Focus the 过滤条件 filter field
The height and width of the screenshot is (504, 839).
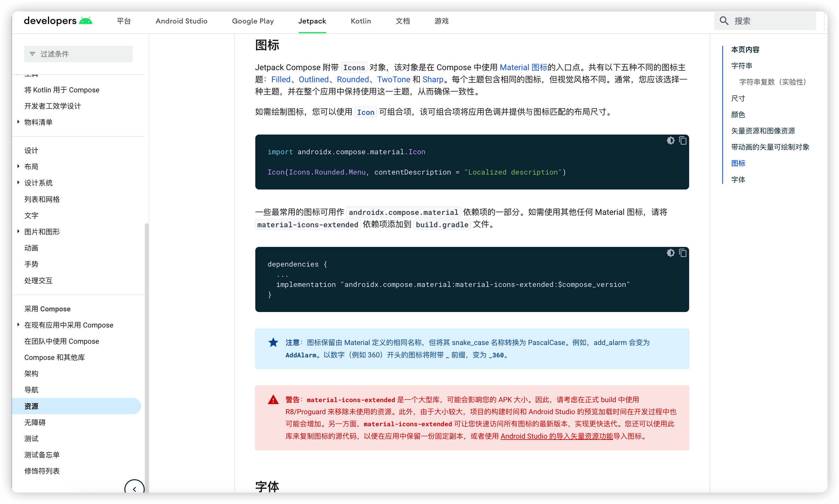tap(78, 54)
